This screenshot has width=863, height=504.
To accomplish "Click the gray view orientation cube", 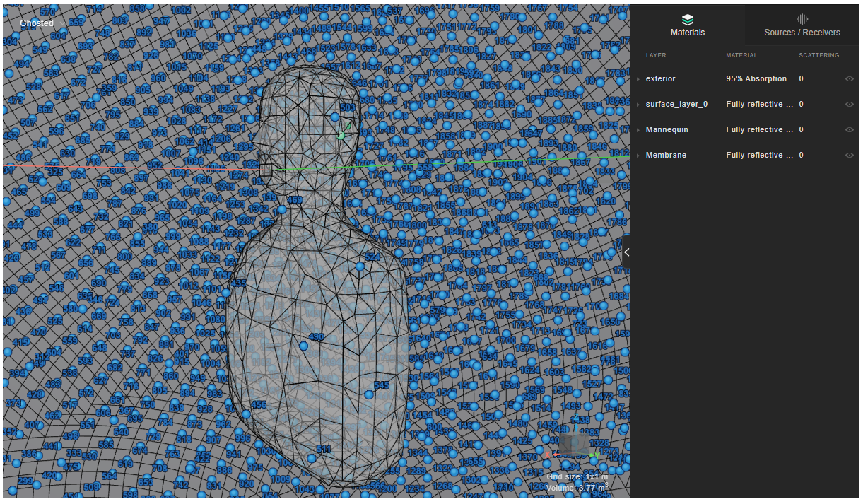I will coord(574,443).
